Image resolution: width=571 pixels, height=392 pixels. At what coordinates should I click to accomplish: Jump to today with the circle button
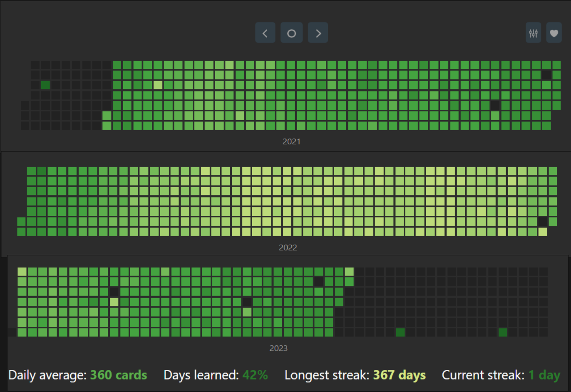[x=291, y=33]
